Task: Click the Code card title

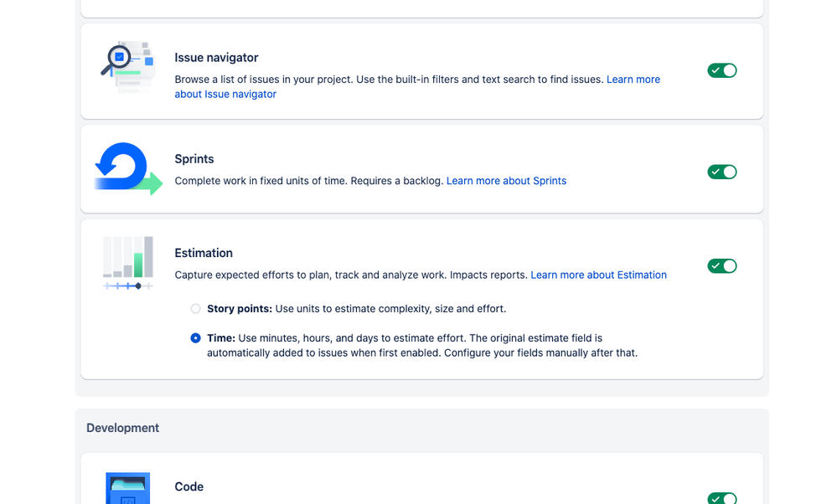Action: pos(189,486)
